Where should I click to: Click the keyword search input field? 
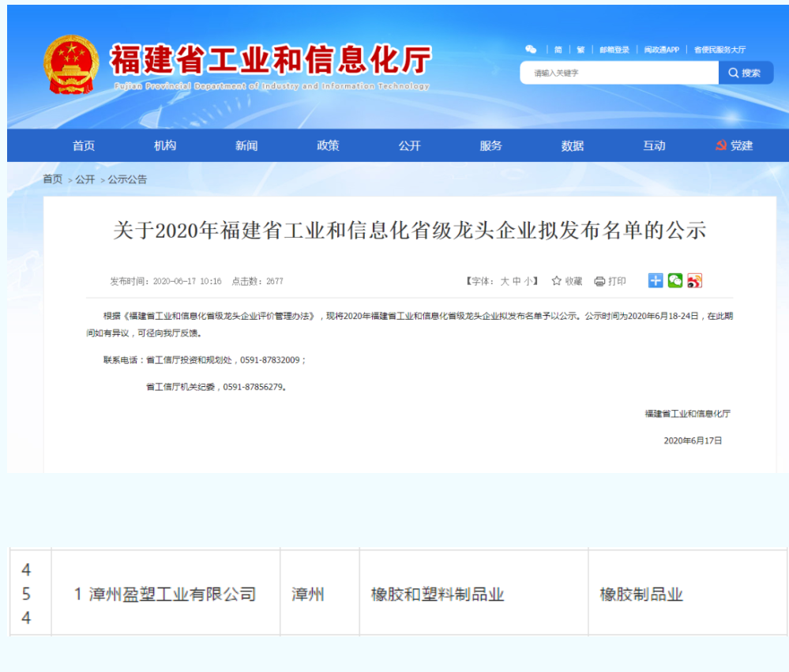(618, 73)
